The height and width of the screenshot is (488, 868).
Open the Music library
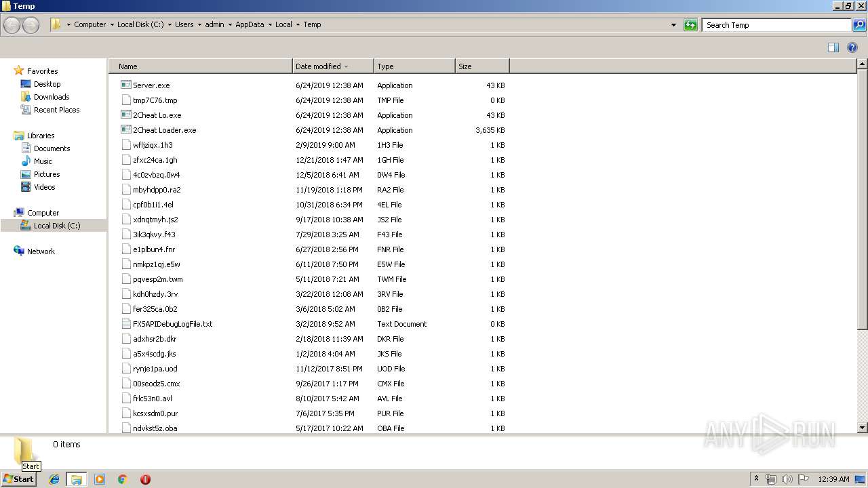point(43,161)
